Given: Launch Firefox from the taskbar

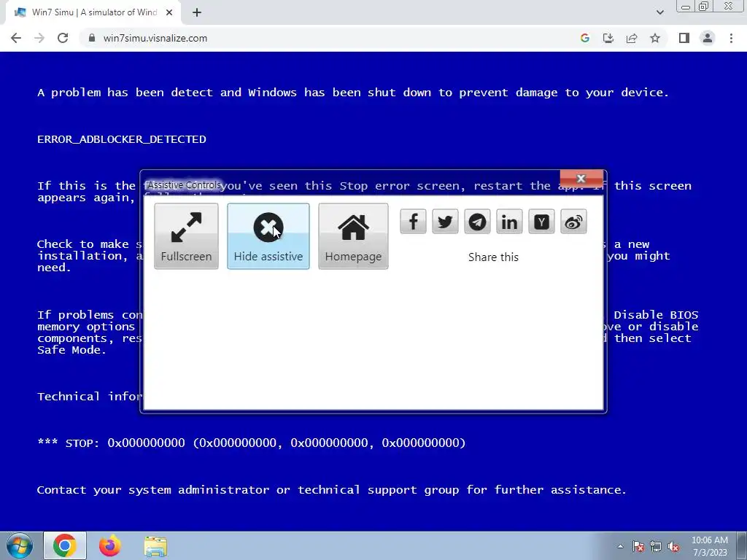Looking at the screenshot, I should coord(110,545).
